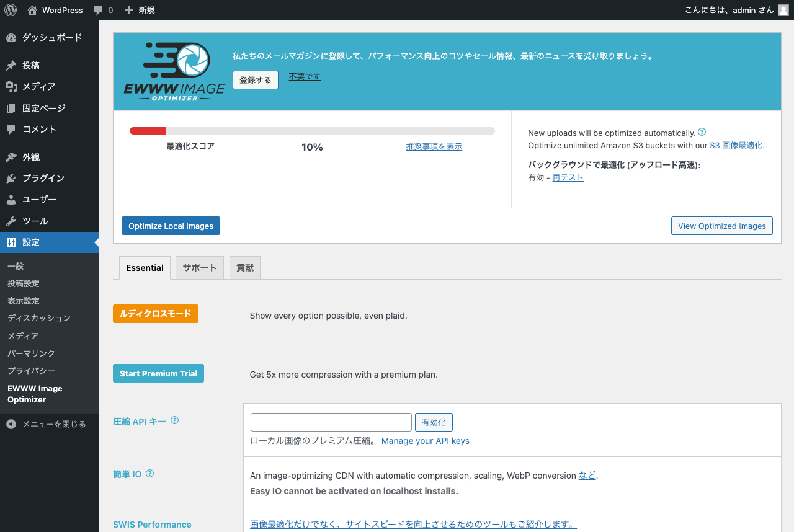
Task: Open the SWIS Performance link
Action: (152, 525)
